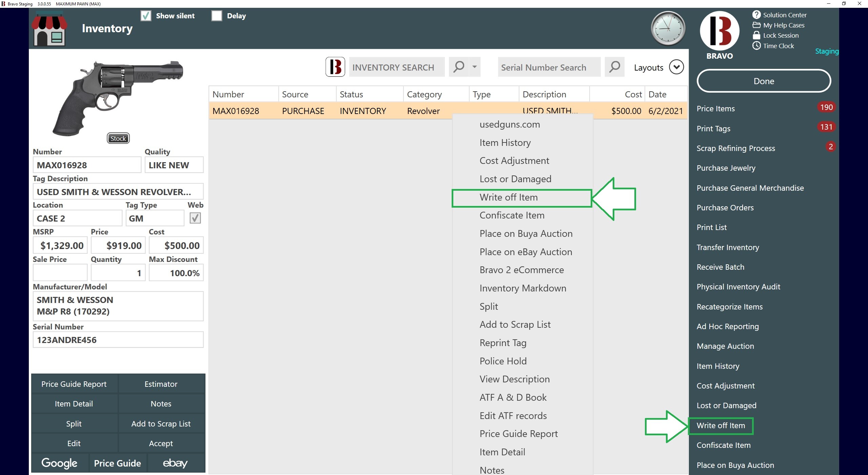This screenshot has width=868, height=475.
Task: Open Physical Inventory Audit in sidebar
Action: [738, 287]
